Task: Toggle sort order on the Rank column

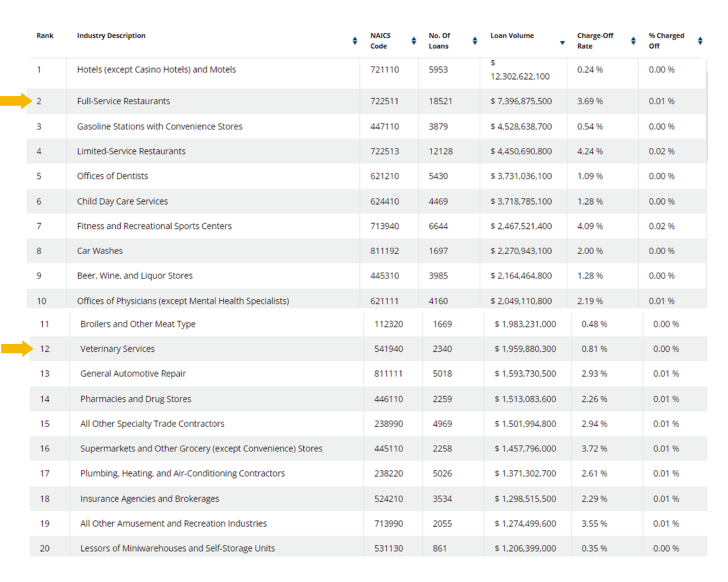Action: 45,36
